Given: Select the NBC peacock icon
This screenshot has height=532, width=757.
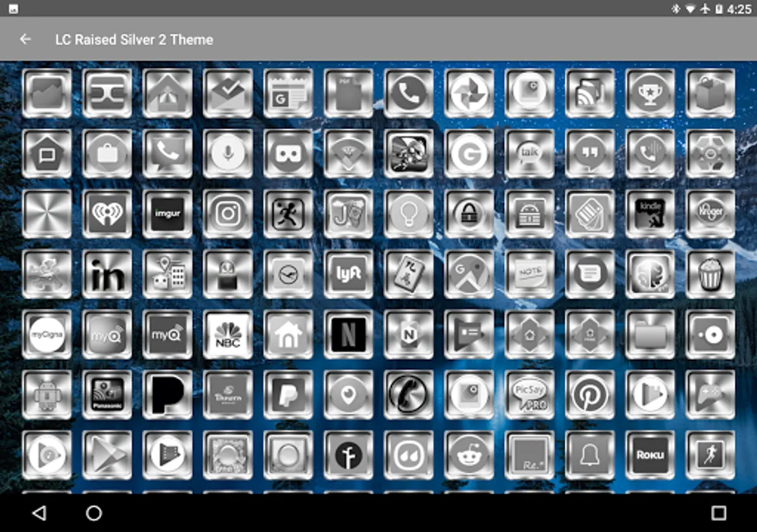Looking at the screenshot, I should [228, 334].
